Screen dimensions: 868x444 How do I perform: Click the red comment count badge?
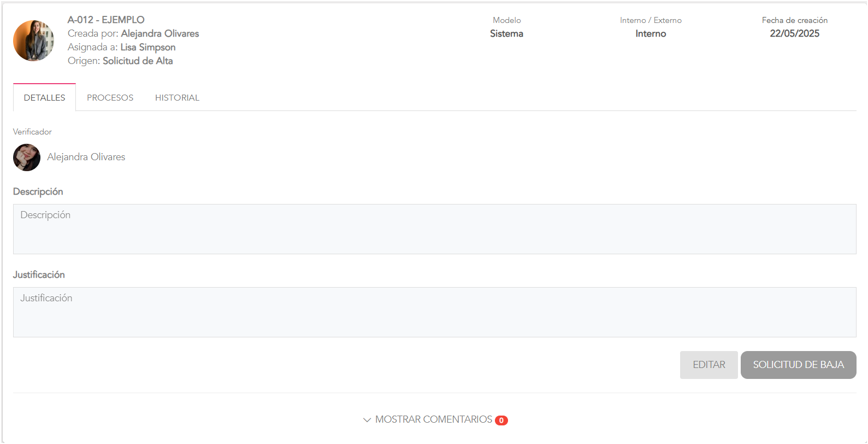pos(501,420)
